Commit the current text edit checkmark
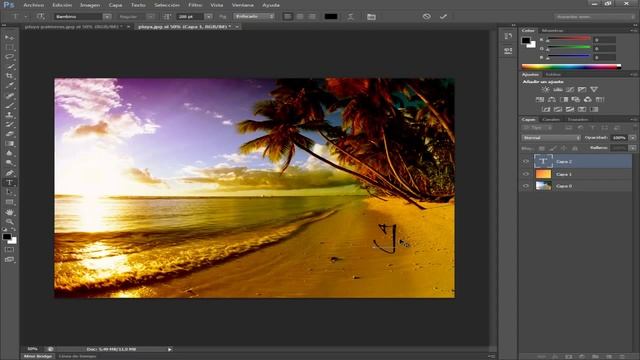 [x=443, y=17]
